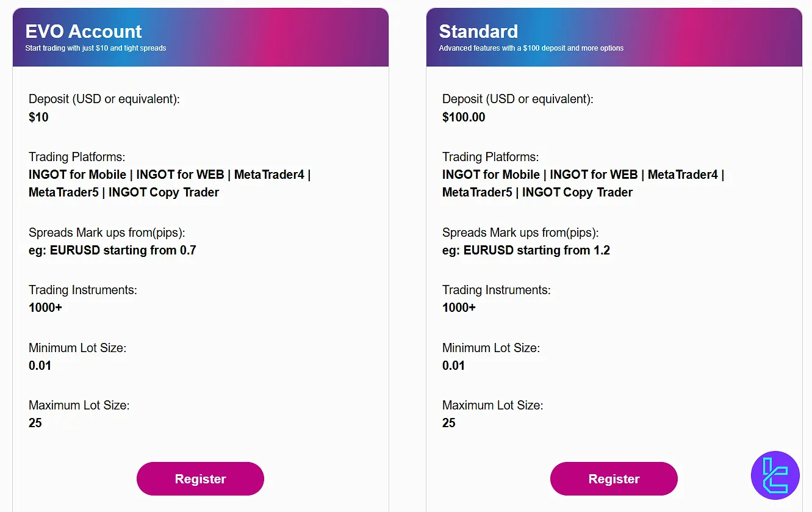The height and width of the screenshot is (512, 812).
Task: Click EVO Minimum Lot Size 0.01
Action: [40, 366]
